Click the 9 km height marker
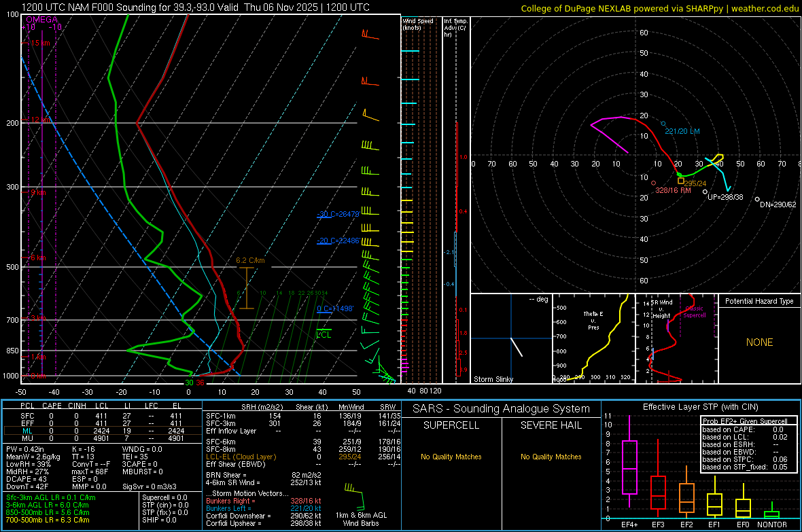This screenshot has width=802, height=532. pos(38,192)
